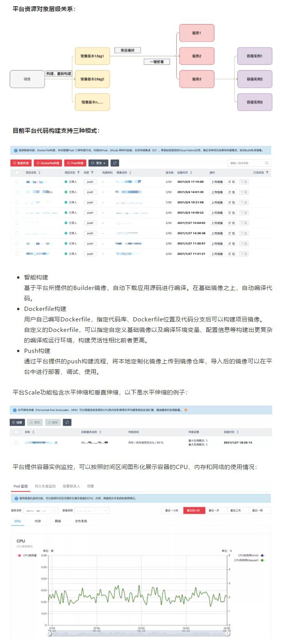The width and height of the screenshot is (282, 644).
Task: Check the row created 2021/1/27 14:36:38
Action: point(17,233)
